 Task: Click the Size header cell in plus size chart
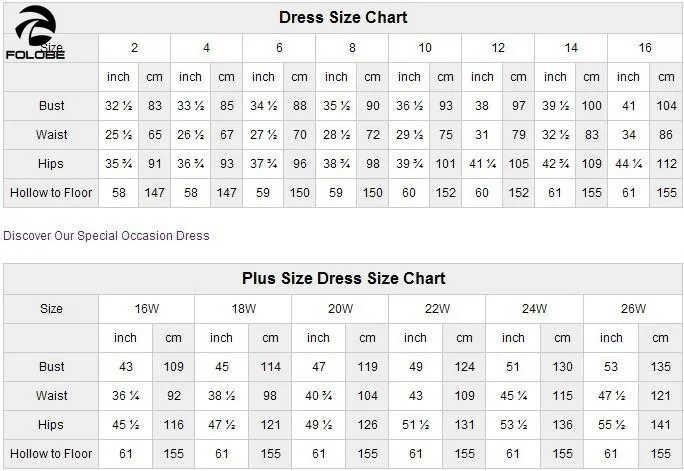coord(51,309)
